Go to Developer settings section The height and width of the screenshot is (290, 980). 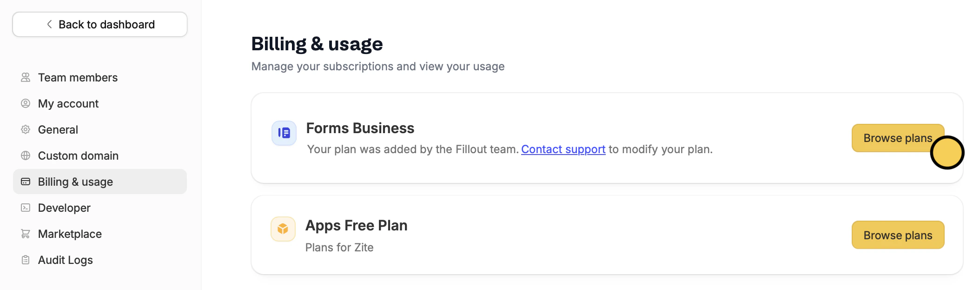coord(64,208)
